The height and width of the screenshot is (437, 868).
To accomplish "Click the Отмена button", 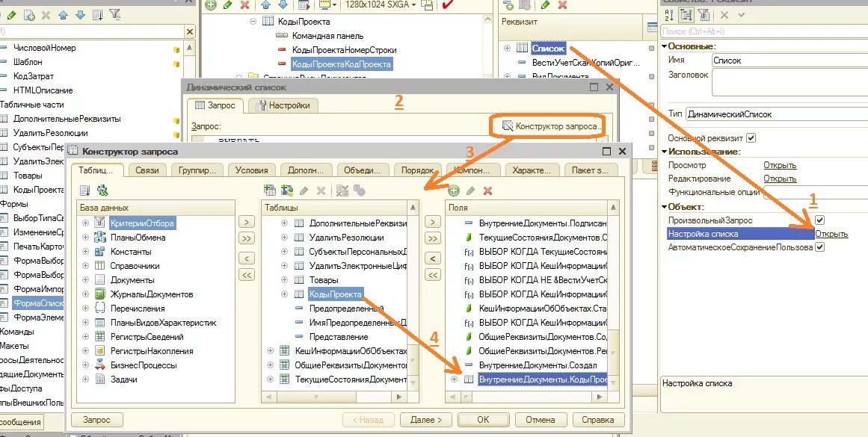I will [541, 420].
